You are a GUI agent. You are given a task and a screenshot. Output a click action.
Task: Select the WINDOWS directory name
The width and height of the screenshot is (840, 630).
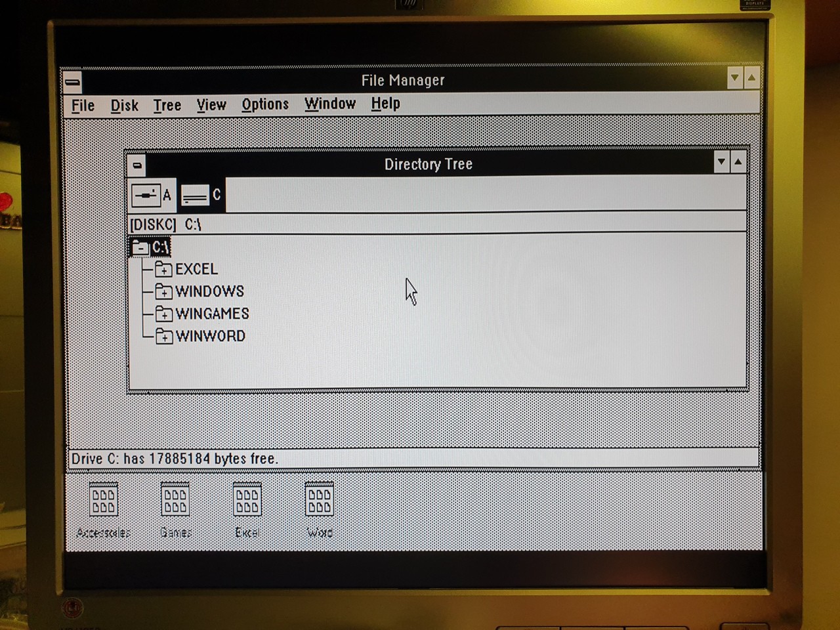pos(210,291)
